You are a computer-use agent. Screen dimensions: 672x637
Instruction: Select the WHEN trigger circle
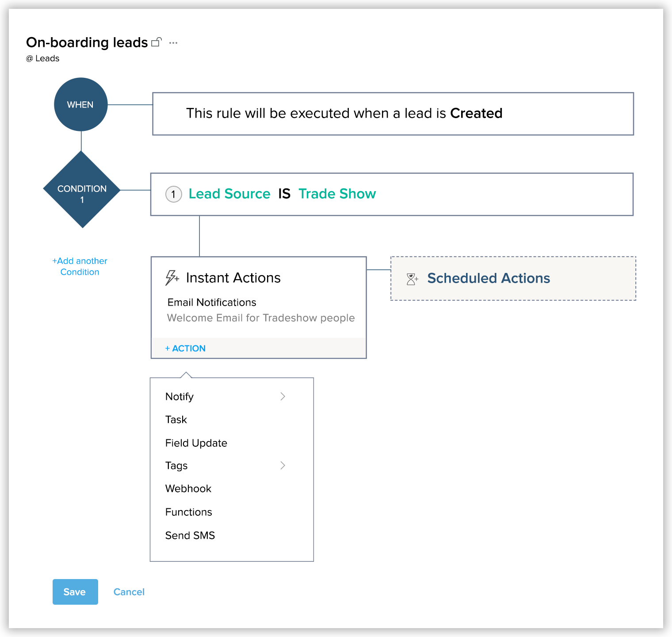click(80, 104)
